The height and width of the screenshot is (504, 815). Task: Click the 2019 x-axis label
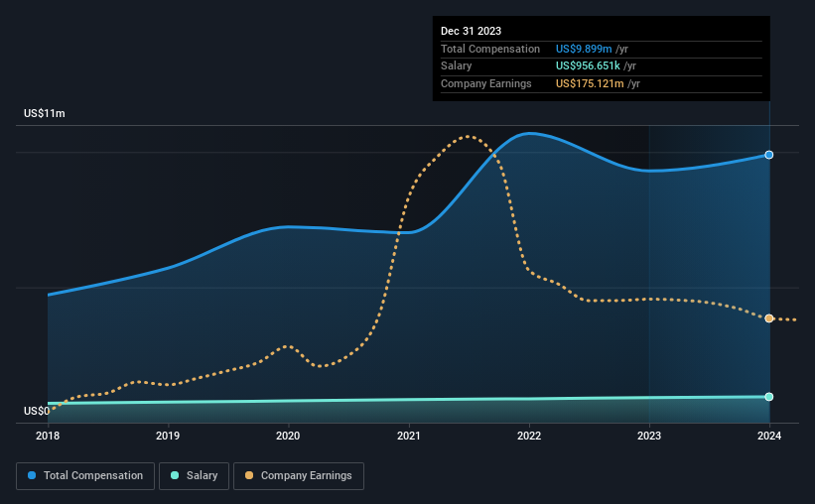pos(168,436)
